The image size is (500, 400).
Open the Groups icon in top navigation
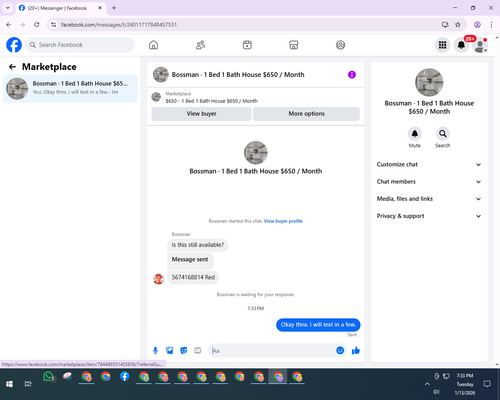click(x=340, y=45)
